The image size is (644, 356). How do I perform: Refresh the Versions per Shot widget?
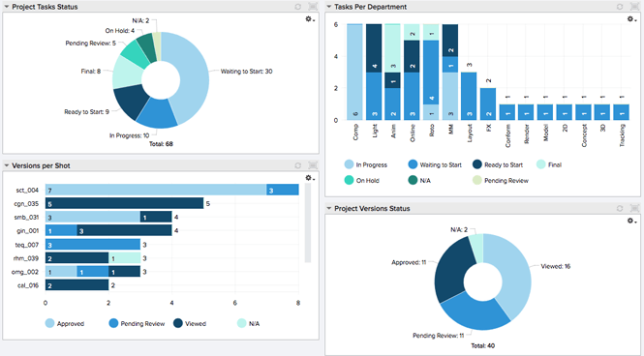click(x=297, y=165)
